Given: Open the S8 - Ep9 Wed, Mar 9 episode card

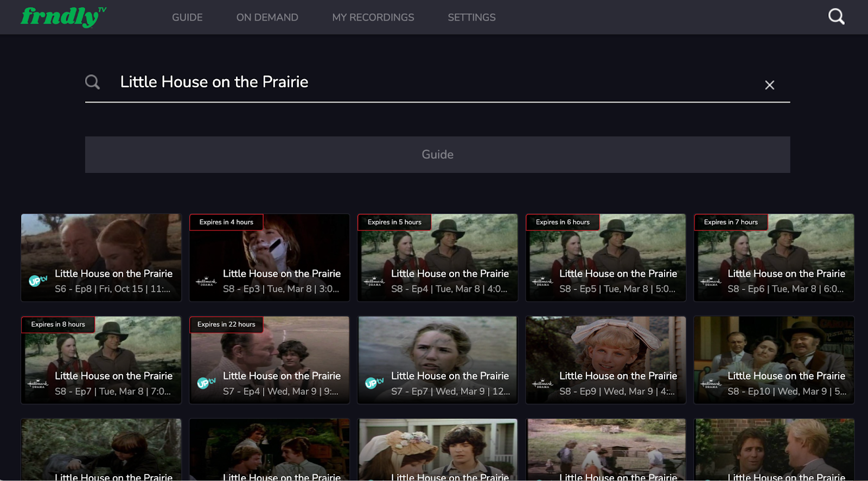Looking at the screenshot, I should (605, 360).
